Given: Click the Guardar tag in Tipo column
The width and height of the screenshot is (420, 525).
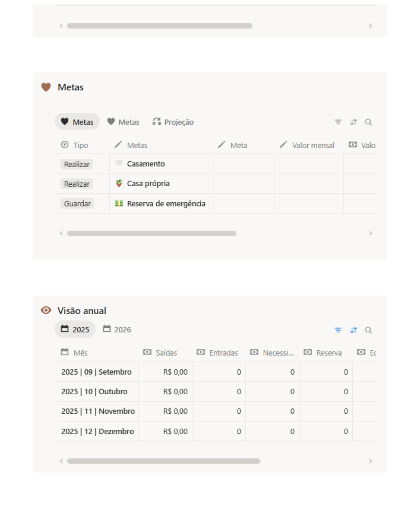Looking at the screenshot, I should click(x=77, y=203).
